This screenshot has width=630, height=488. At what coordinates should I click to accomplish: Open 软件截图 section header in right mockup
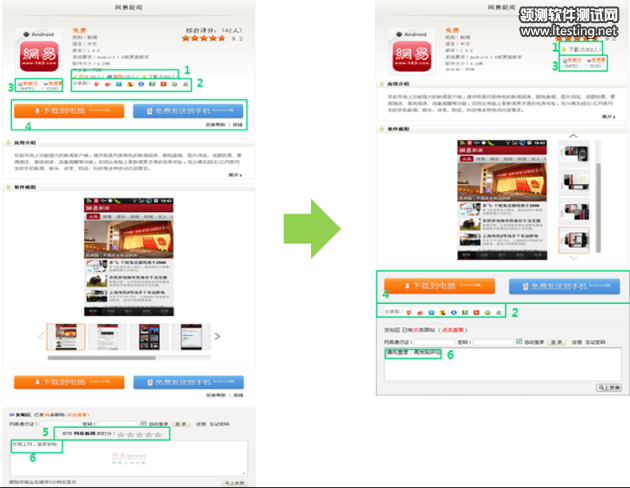(402, 129)
